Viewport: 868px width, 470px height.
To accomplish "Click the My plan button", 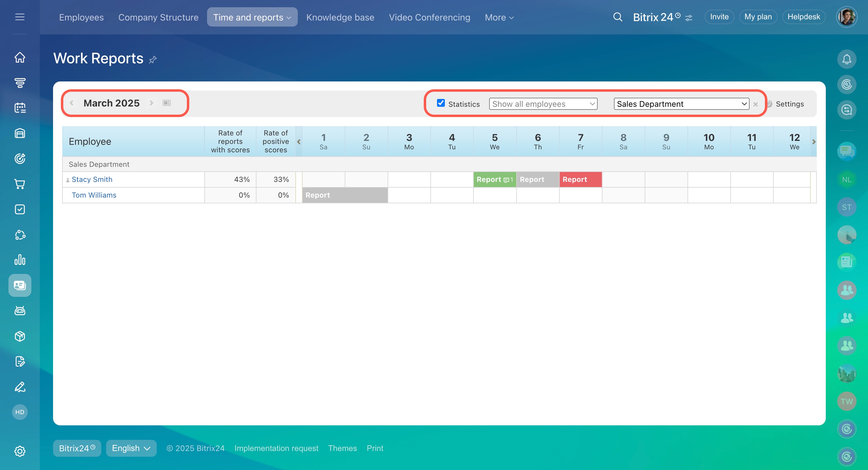I will 758,17.
